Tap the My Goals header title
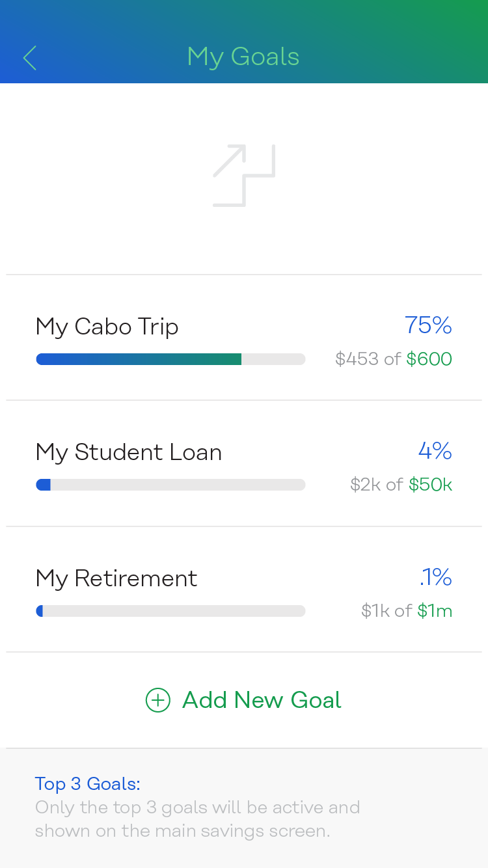 click(243, 57)
